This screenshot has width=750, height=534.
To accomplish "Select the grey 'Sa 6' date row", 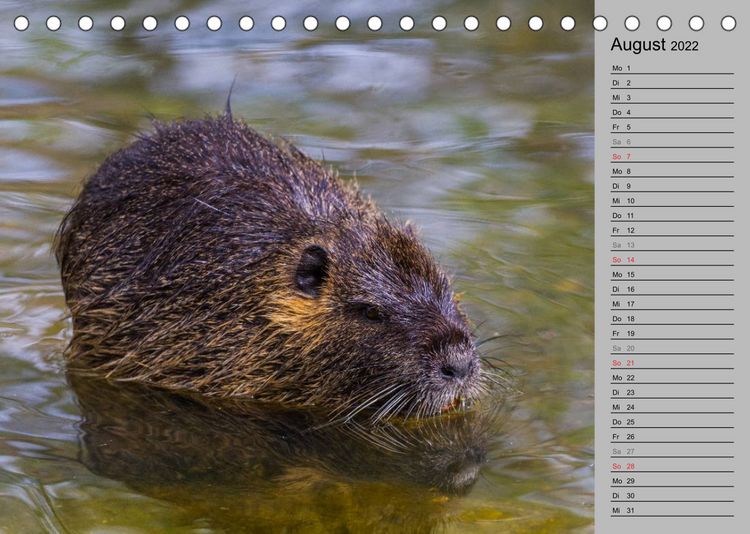I will point(672,142).
